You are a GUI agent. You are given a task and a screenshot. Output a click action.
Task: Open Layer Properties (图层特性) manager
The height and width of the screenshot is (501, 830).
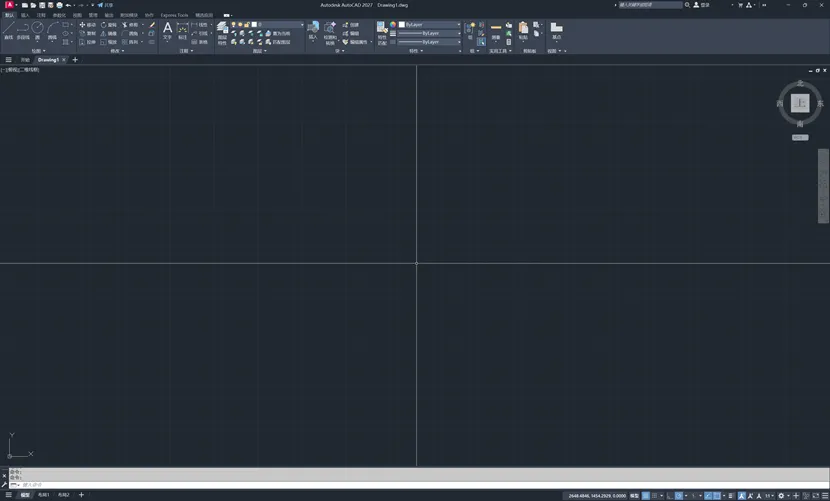(222, 33)
